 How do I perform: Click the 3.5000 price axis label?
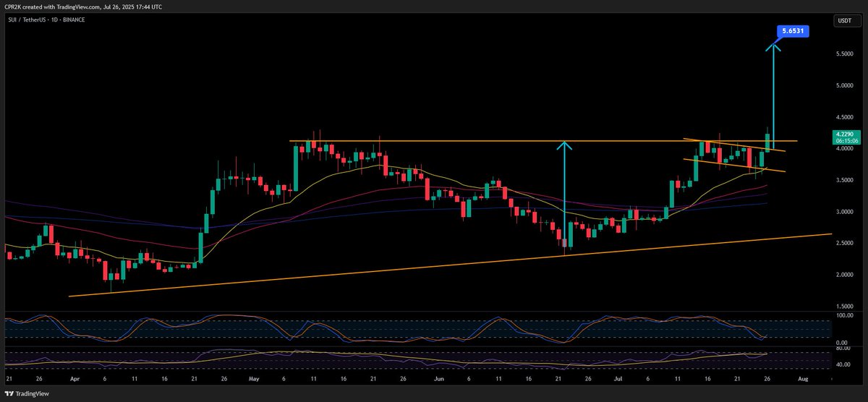(844, 180)
